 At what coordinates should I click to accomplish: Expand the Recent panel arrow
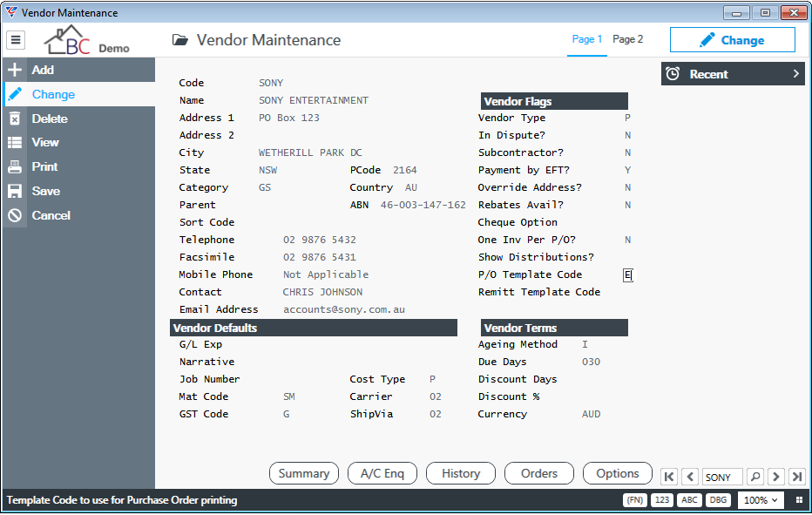click(x=796, y=74)
